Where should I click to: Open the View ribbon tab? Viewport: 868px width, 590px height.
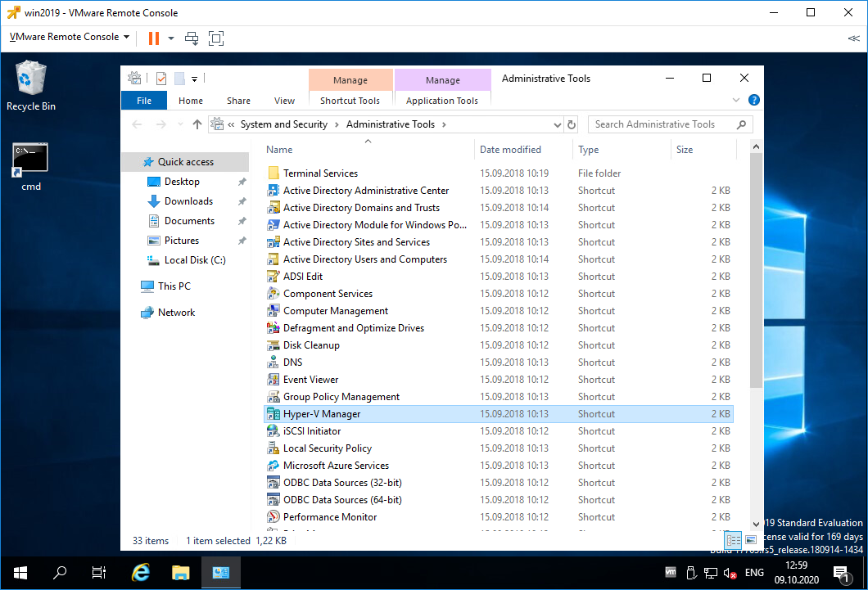284,101
